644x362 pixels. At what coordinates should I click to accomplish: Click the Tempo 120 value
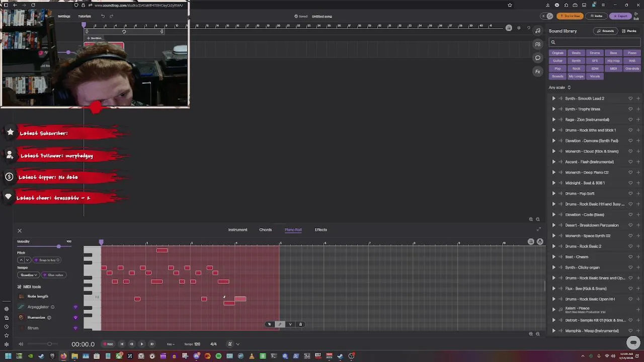pyautogui.click(x=192, y=344)
